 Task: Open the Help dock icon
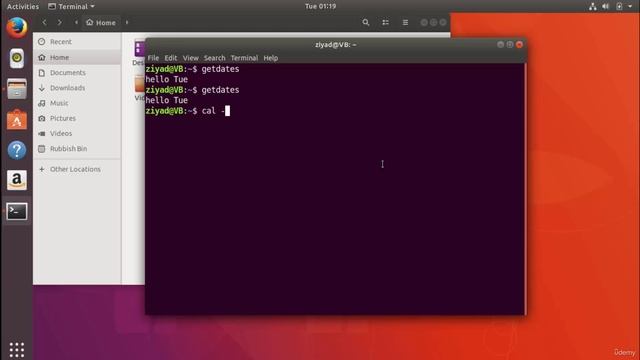17,150
